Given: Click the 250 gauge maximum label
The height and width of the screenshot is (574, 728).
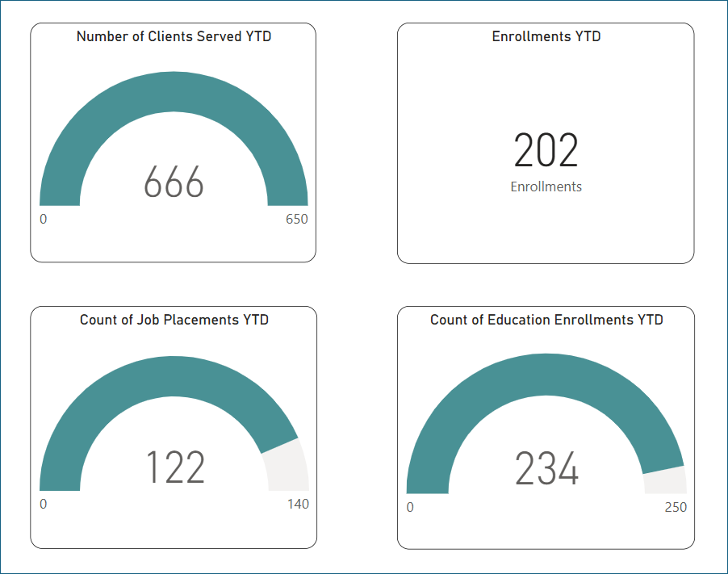Looking at the screenshot, I should click(x=676, y=508).
